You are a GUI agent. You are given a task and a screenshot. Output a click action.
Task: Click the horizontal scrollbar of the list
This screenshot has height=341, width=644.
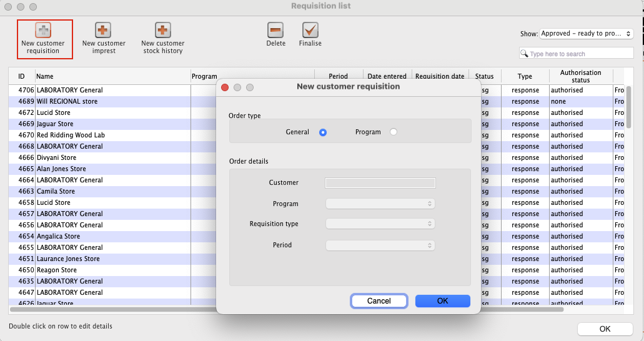click(x=287, y=309)
